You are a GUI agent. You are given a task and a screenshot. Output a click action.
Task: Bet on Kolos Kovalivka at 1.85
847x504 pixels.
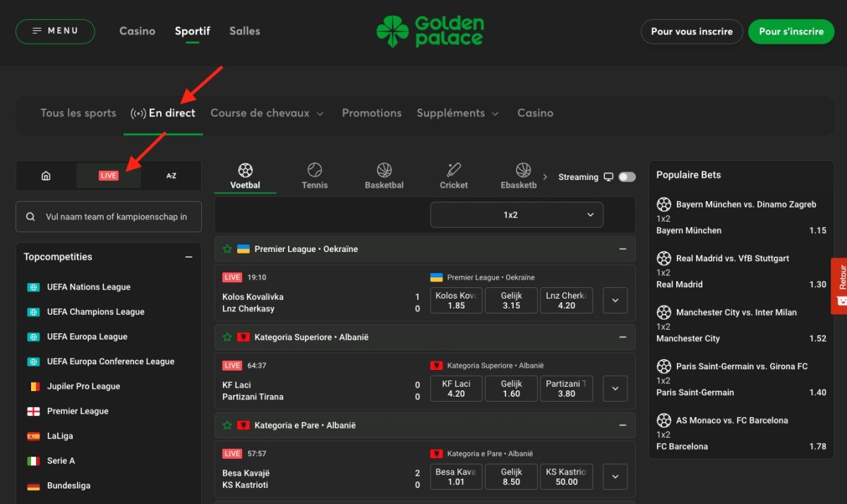(456, 300)
